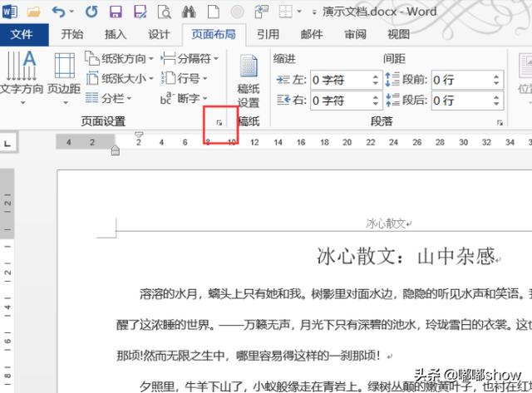Click the header text 冰心散文
Screen dimensions: 532x393
click(x=386, y=224)
